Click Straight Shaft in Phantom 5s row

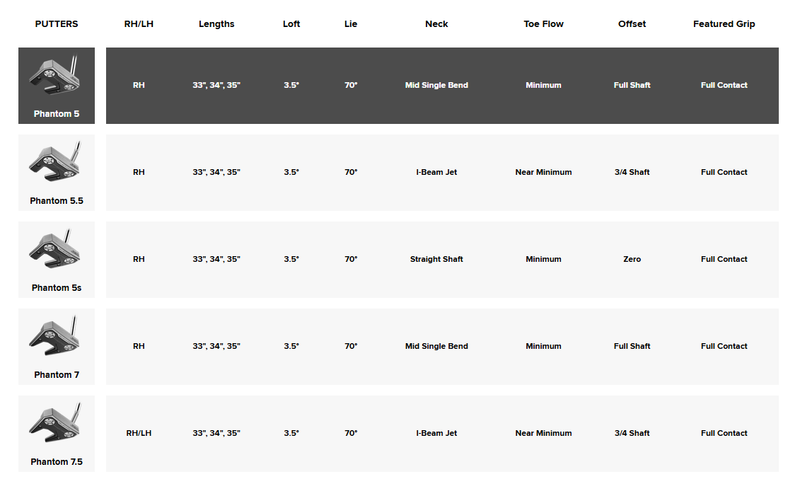pos(437,259)
